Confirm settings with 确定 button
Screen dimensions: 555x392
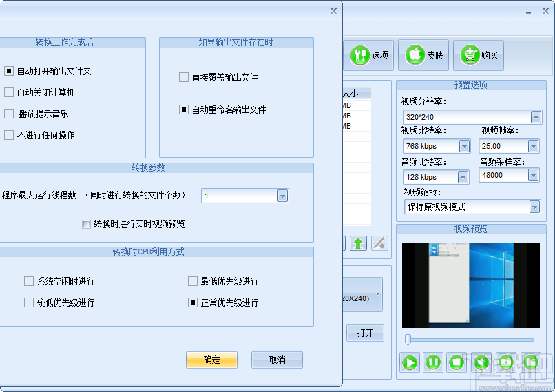pos(211,360)
